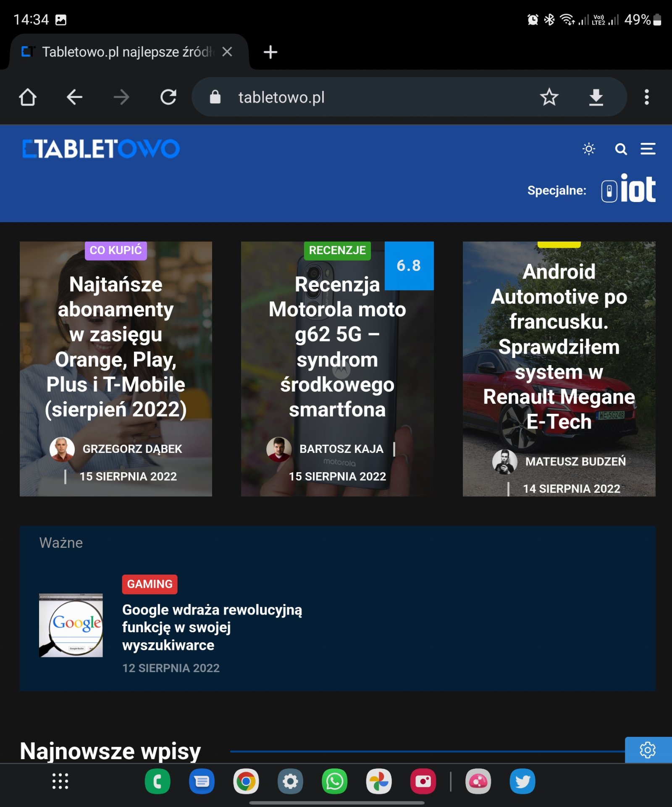Open the site search magnifier icon
This screenshot has width=672, height=807.
click(x=621, y=149)
